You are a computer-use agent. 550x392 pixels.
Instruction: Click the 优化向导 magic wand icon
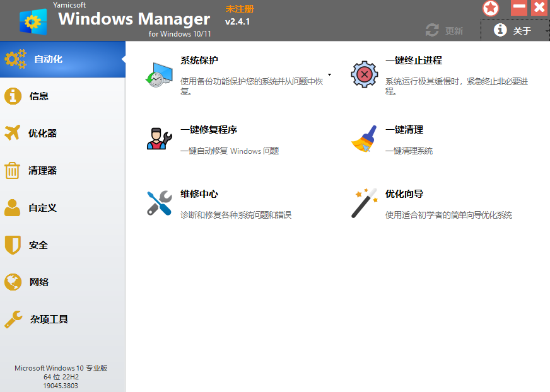[x=364, y=203]
